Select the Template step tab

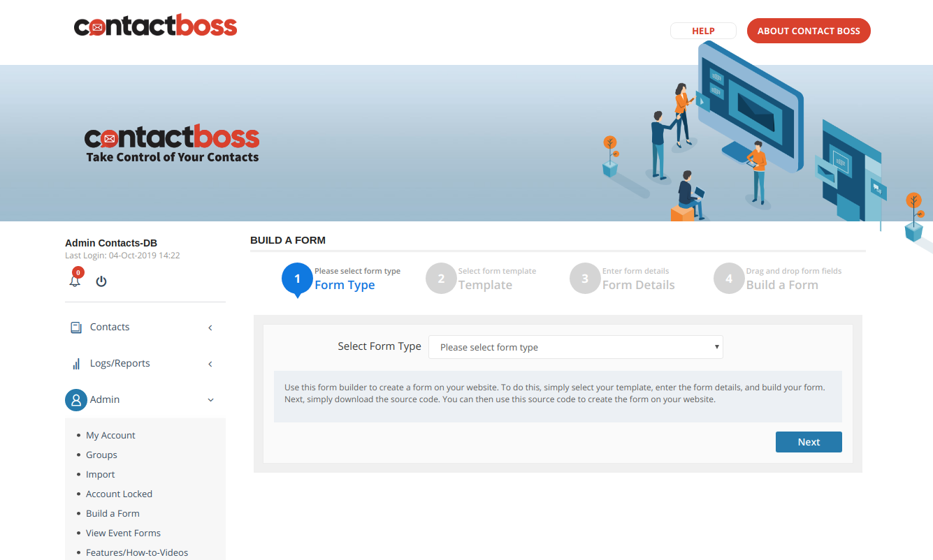[482, 279]
